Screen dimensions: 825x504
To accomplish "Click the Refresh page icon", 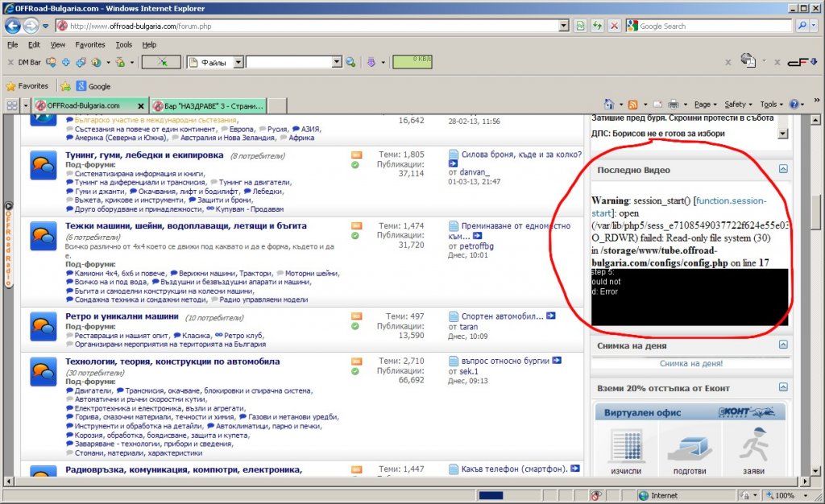I will point(597,26).
